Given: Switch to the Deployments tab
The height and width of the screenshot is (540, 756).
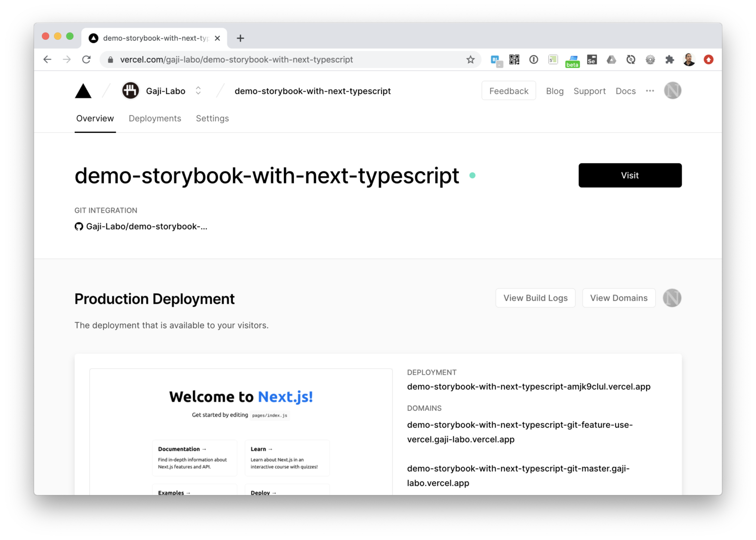Looking at the screenshot, I should tap(155, 118).
